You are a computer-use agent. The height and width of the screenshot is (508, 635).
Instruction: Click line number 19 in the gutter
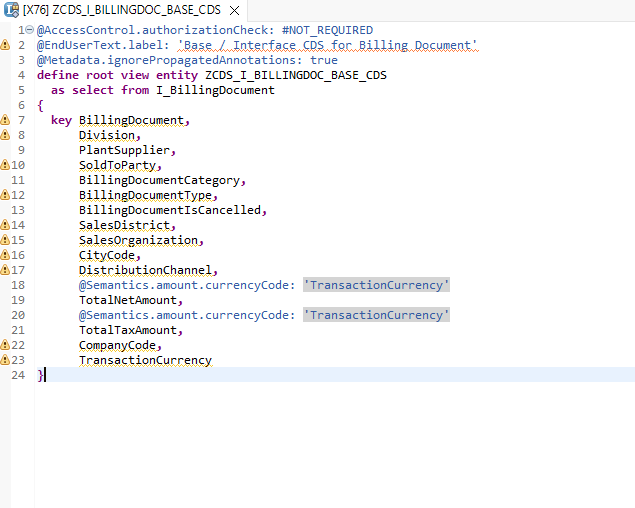pos(18,300)
